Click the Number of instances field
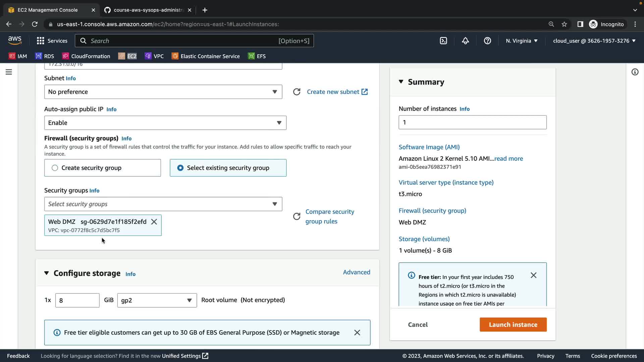This screenshot has height=362, width=644. click(472, 122)
